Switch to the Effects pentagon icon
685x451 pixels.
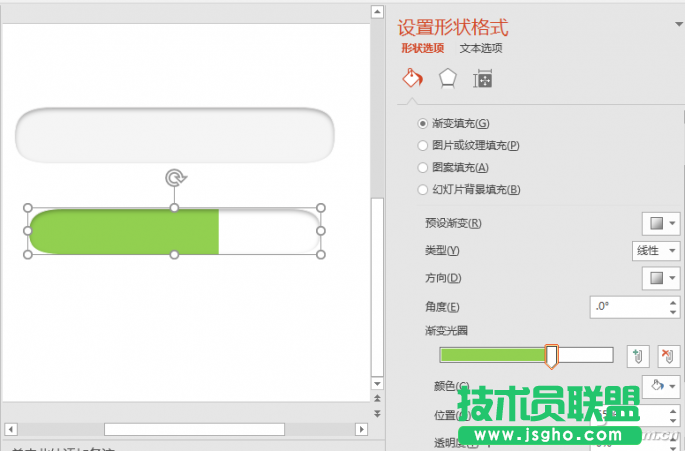click(x=447, y=79)
